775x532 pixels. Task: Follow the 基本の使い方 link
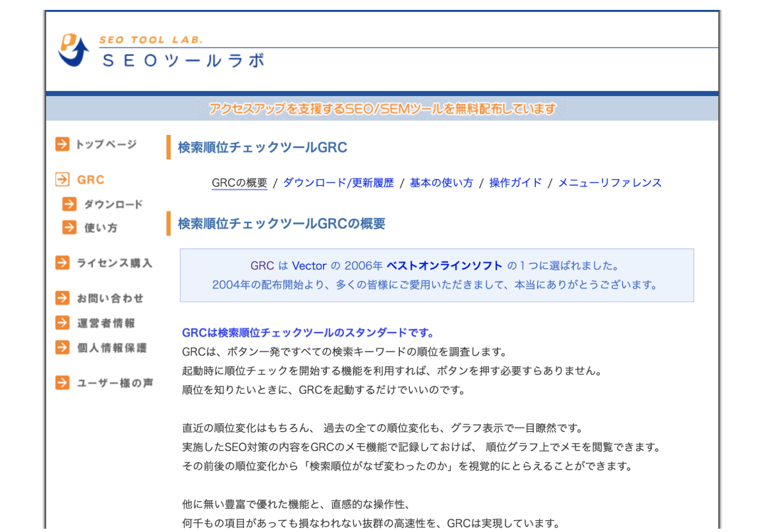pyautogui.click(x=442, y=183)
